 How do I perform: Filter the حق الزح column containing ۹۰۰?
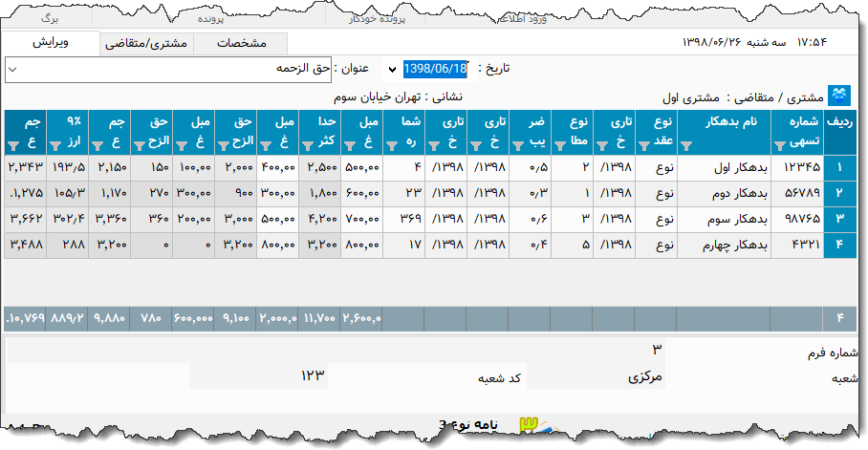224,146
